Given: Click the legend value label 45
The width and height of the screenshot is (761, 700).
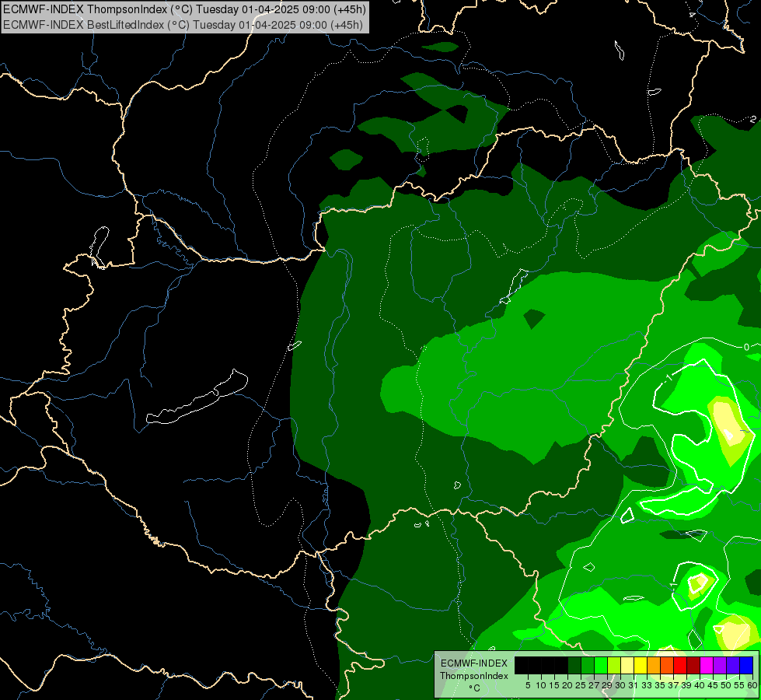Looking at the screenshot, I should pyautogui.click(x=713, y=685).
